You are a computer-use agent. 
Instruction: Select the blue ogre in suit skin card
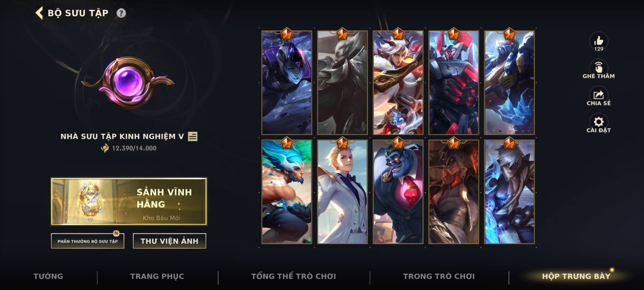click(x=398, y=192)
